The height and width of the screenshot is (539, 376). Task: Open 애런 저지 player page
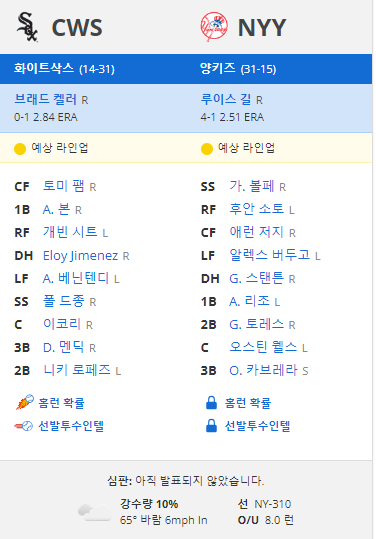[x=256, y=232]
